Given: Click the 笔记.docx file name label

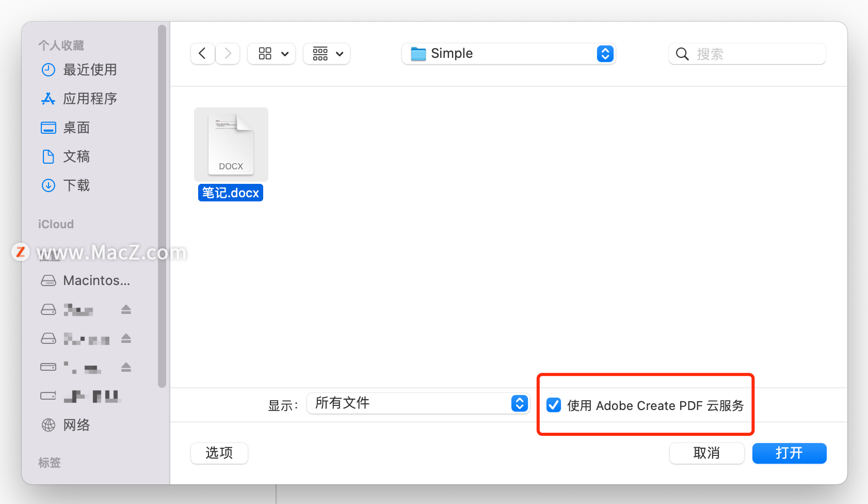Looking at the screenshot, I should (231, 193).
